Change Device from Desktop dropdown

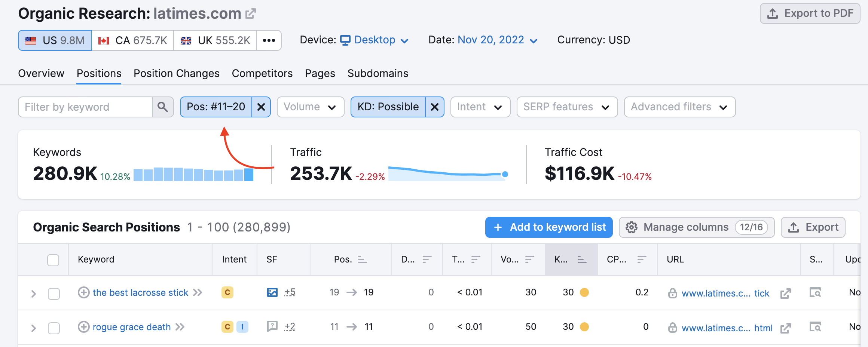point(375,40)
